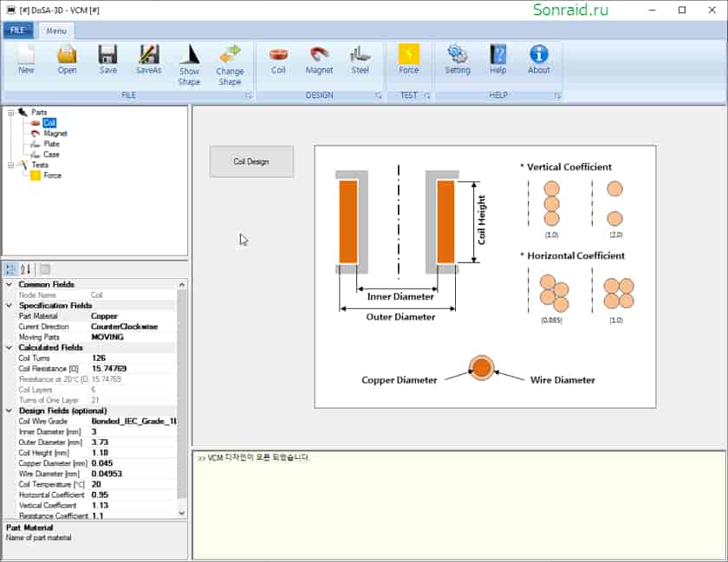Collapse the Specification Fields section
Screen dimensions: 728x562
point(9,305)
